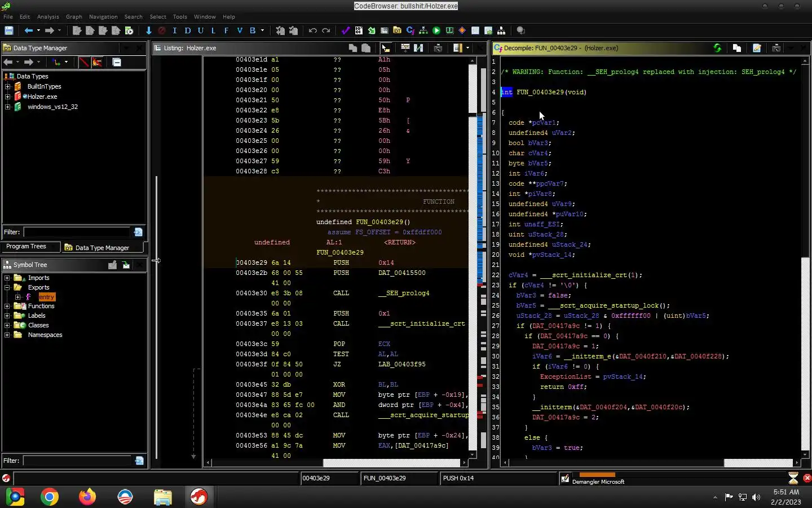Open the Search menu
This screenshot has width=812, height=508.
tap(133, 17)
